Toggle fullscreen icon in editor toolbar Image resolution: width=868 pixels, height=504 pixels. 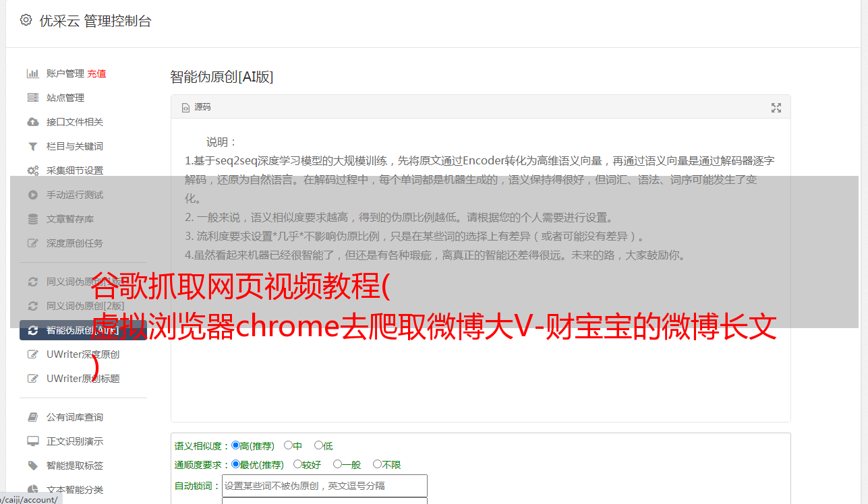pos(776,108)
